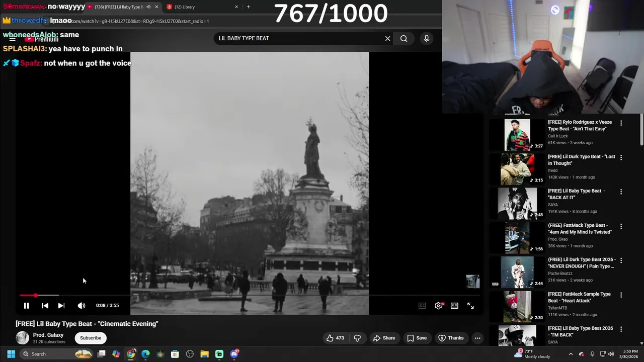Open options for "4am And My Mind" video
This screenshot has height=362, width=644.
click(621, 226)
